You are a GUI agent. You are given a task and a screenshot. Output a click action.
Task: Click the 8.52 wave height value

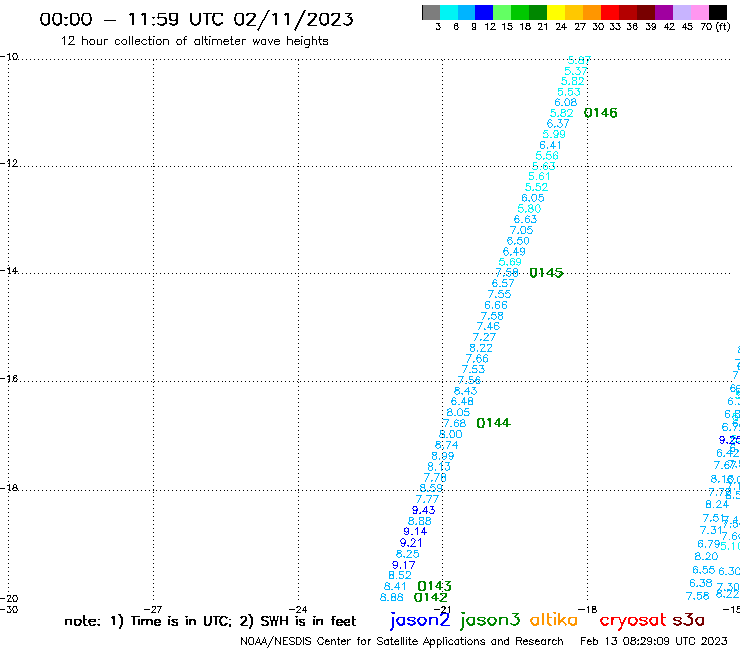(400, 575)
